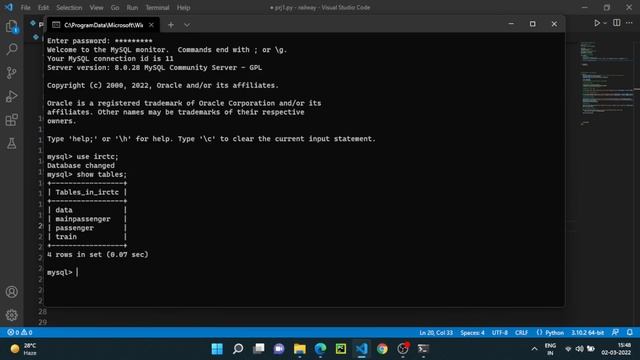This screenshot has width=640, height=360.
Task: Close the C:\ProgramData terminal tab
Action: pyautogui.click(x=151, y=25)
